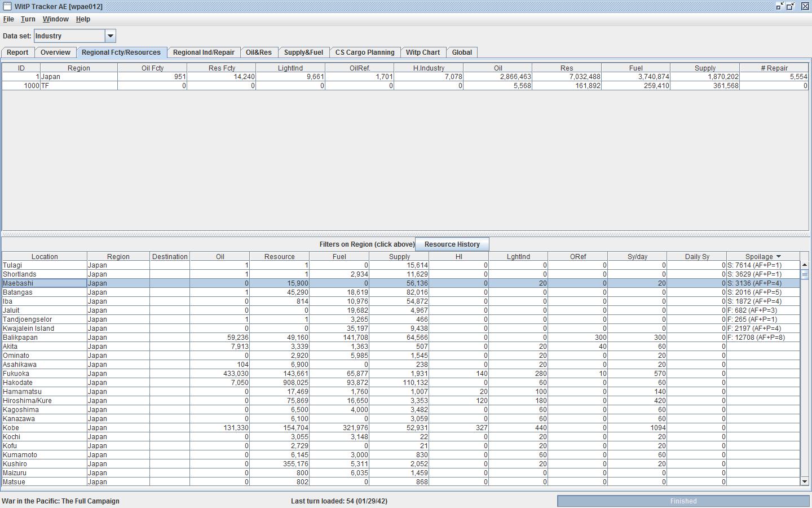Close the WitP Tracker internal frame
The width and height of the screenshot is (812, 508).
(x=805, y=6)
